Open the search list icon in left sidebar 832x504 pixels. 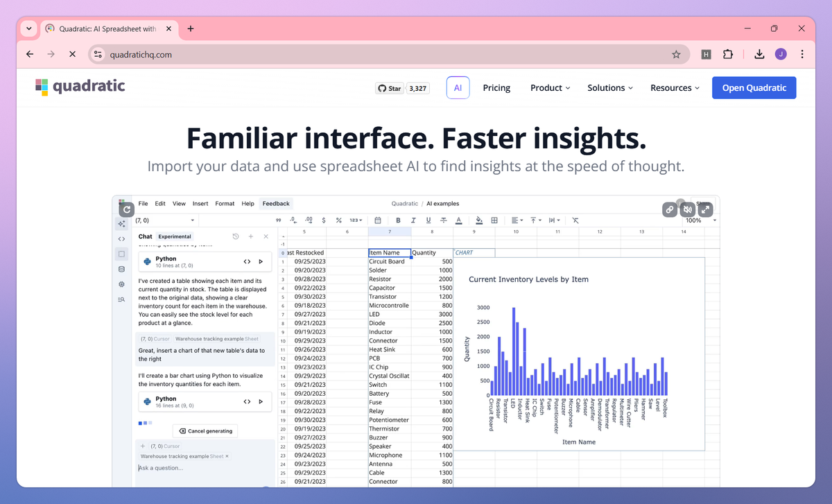pos(121,299)
